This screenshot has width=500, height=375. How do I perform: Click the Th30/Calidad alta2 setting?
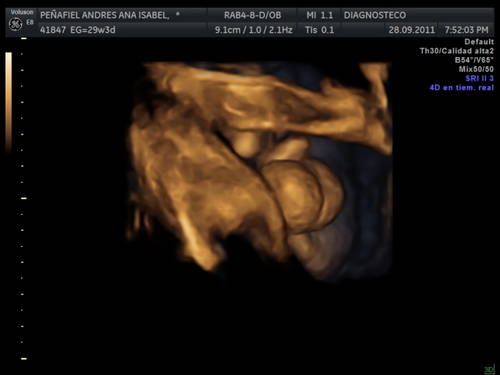click(457, 51)
